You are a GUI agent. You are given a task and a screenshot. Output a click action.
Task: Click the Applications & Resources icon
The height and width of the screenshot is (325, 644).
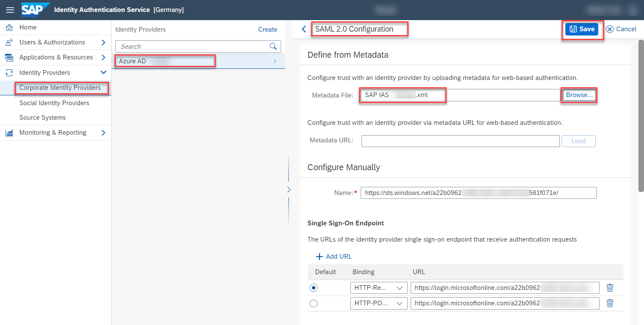[x=9, y=57]
